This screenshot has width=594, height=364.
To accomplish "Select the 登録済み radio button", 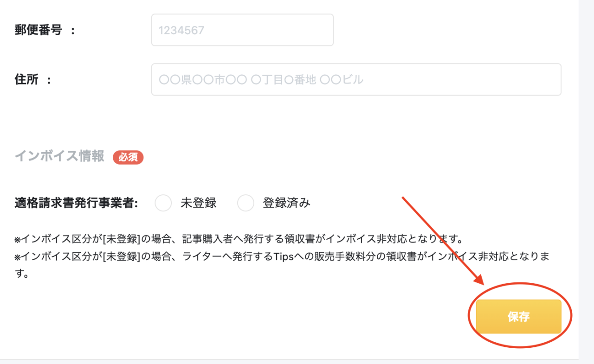I will [245, 203].
